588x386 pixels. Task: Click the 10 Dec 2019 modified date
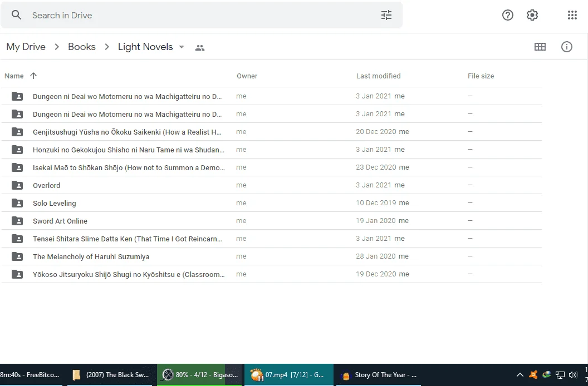click(376, 203)
